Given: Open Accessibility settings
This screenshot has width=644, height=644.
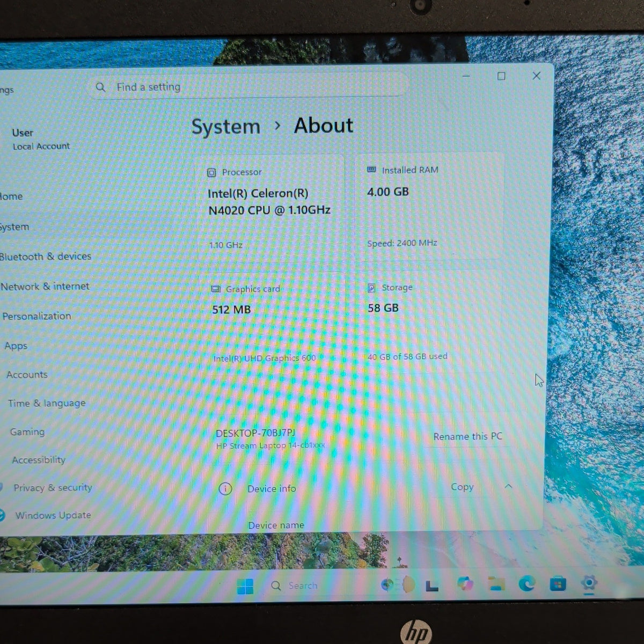Looking at the screenshot, I should [x=39, y=460].
